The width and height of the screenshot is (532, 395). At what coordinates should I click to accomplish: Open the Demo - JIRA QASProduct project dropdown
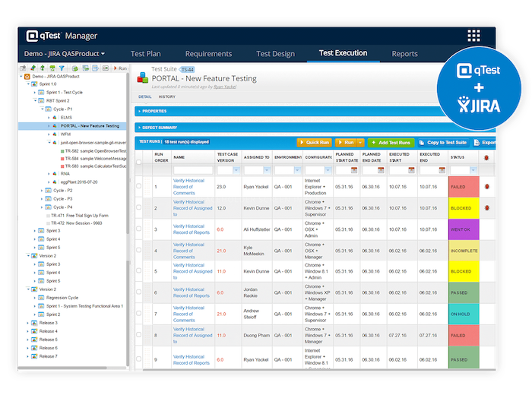pos(65,54)
